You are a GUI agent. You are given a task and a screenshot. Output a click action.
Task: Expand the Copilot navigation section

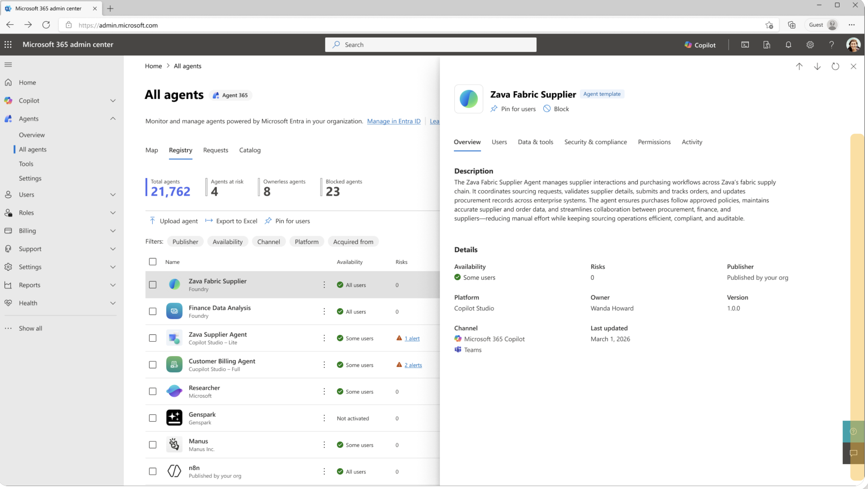pos(113,101)
